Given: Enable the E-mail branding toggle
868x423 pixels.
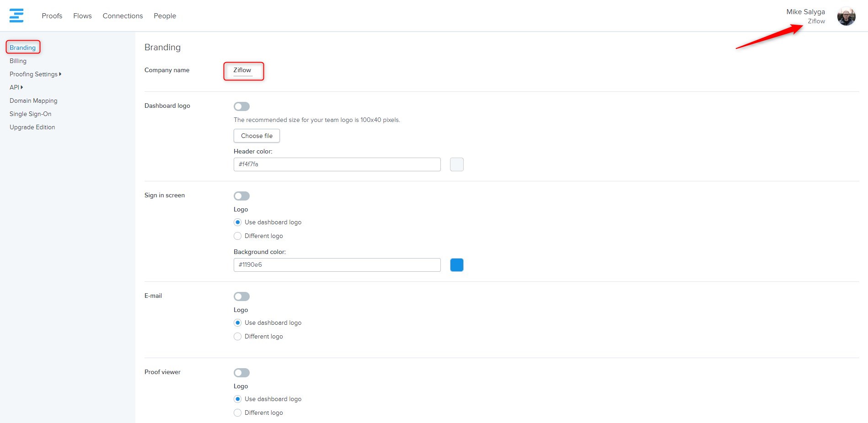Looking at the screenshot, I should click(241, 296).
